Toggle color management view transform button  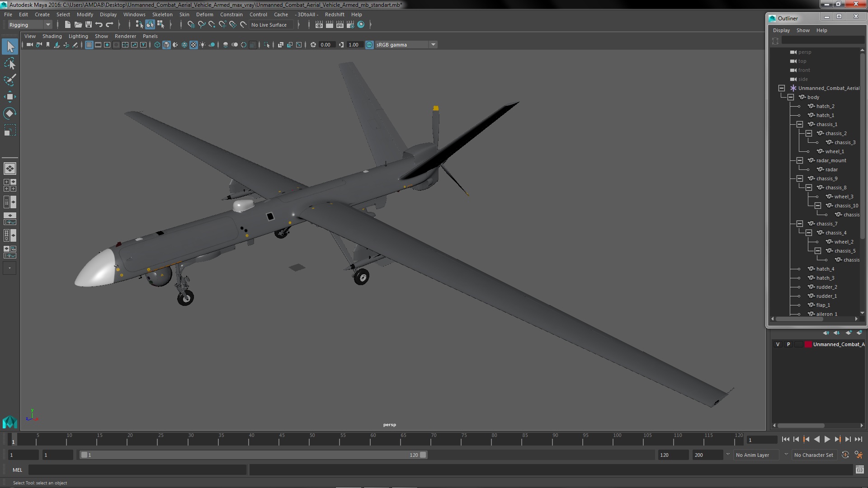(369, 45)
